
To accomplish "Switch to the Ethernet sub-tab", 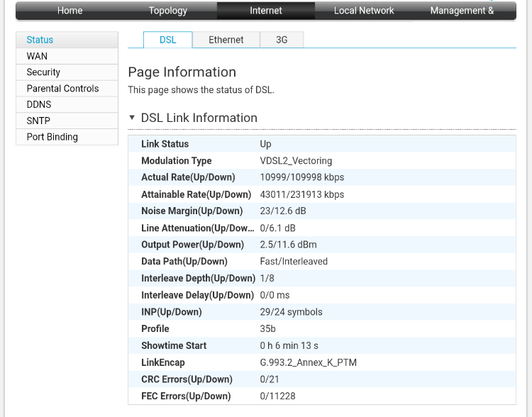I will tap(226, 40).
